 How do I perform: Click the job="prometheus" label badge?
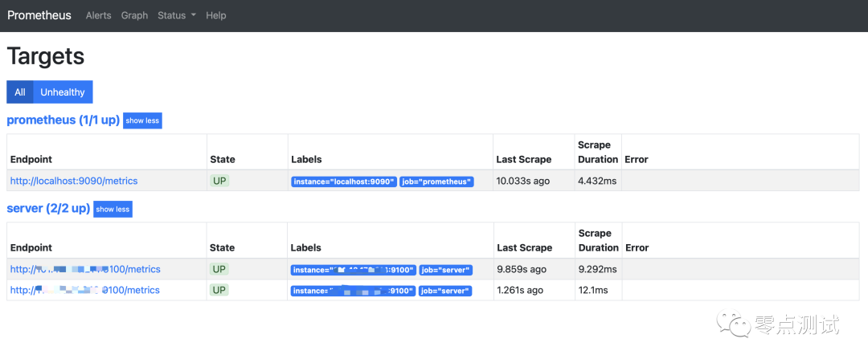tap(436, 181)
